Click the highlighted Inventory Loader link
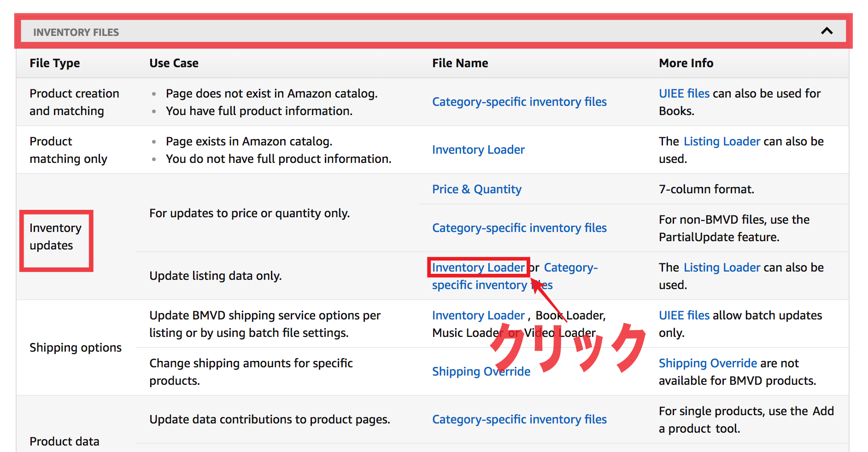The height and width of the screenshot is (452, 868). click(478, 267)
